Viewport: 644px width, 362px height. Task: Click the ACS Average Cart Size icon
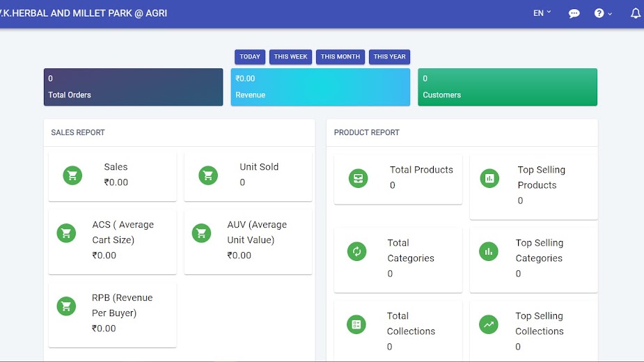pyautogui.click(x=66, y=233)
